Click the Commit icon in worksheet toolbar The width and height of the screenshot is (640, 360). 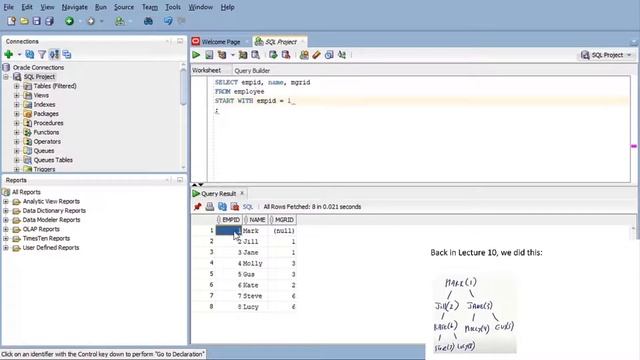point(273,55)
